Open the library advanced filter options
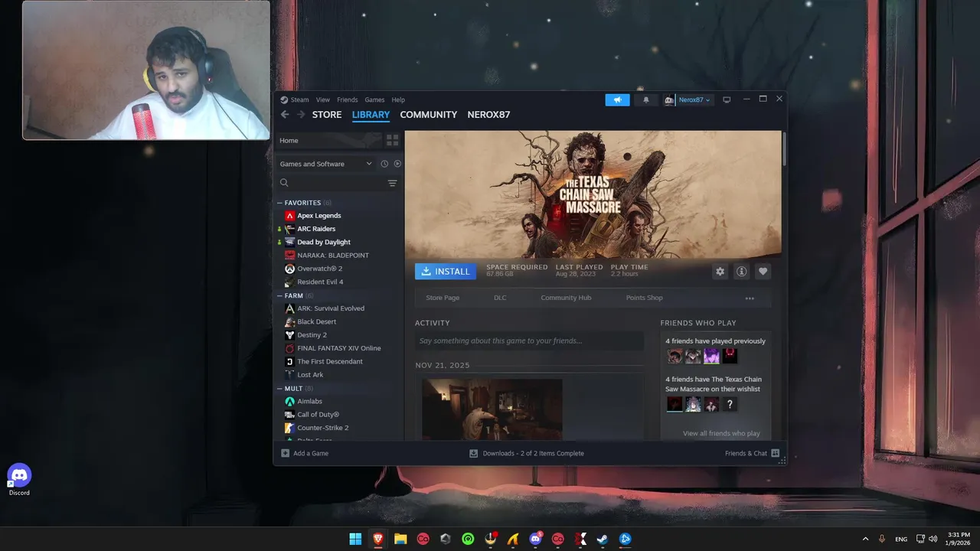980x551 pixels. [x=392, y=183]
